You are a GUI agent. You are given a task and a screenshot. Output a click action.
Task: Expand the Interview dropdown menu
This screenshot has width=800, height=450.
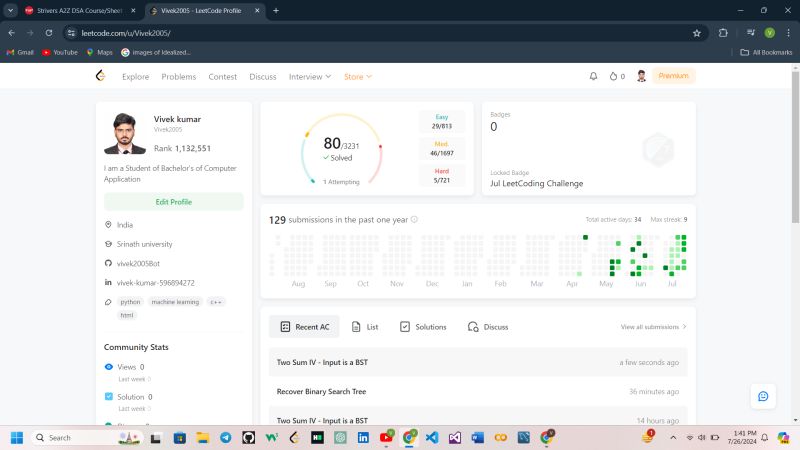310,76
